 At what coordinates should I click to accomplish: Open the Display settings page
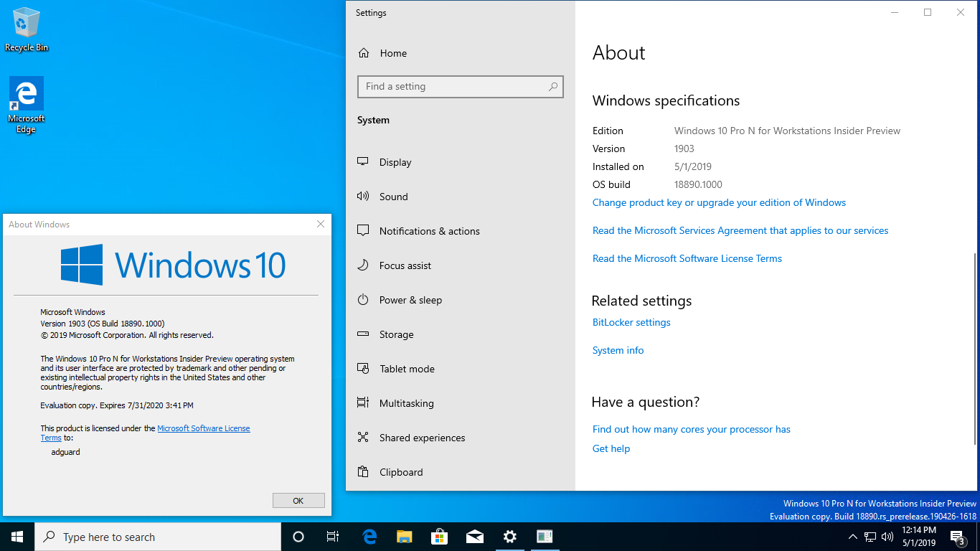pyautogui.click(x=395, y=162)
